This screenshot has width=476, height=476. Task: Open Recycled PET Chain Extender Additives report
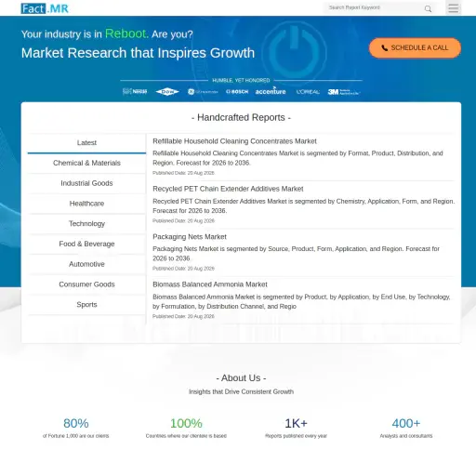[228, 189]
